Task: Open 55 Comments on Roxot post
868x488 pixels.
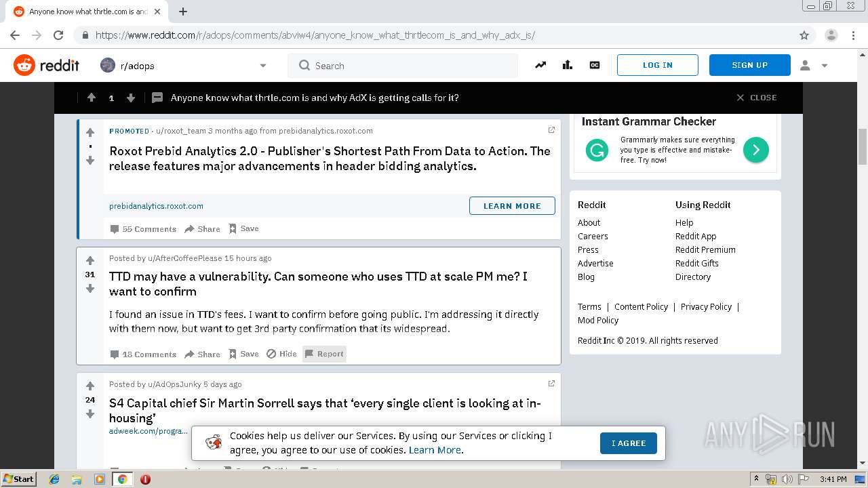Action: pyautogui.click(x=143, y=229)
